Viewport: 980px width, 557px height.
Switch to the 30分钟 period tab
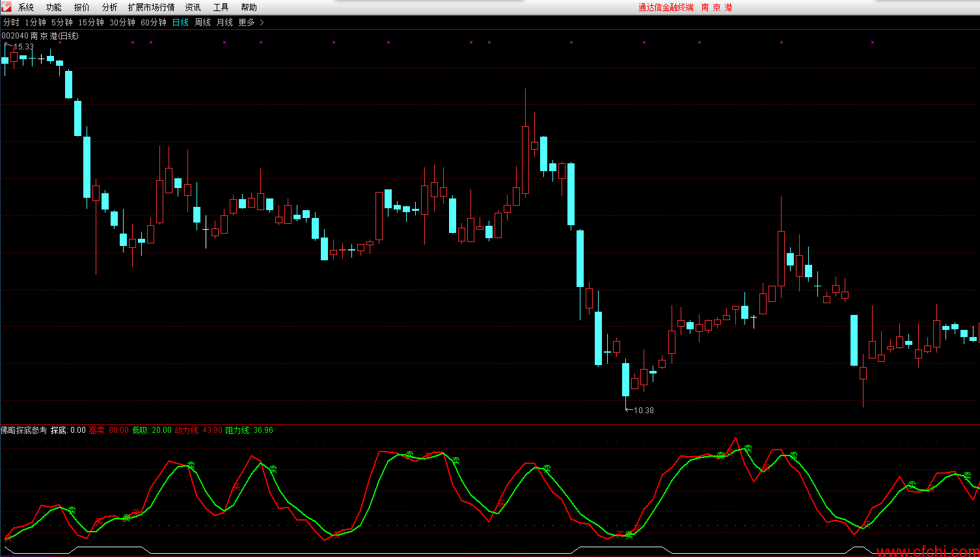(122, 22)
